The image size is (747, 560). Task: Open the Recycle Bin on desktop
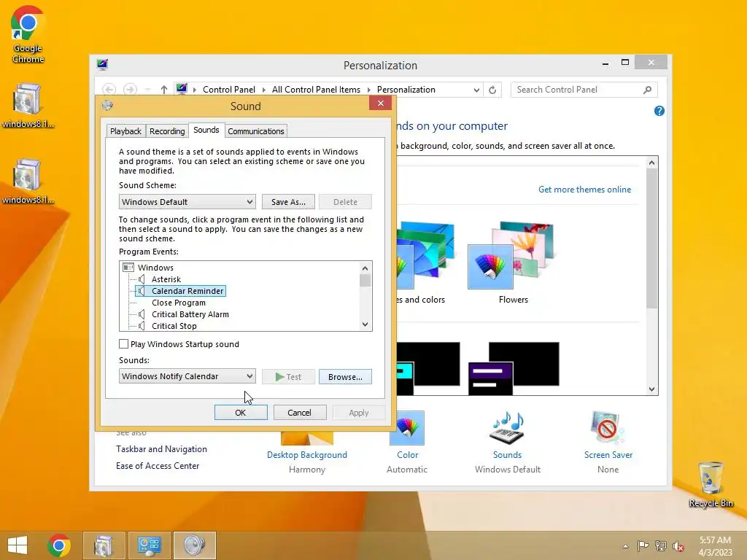coord(711,485)
